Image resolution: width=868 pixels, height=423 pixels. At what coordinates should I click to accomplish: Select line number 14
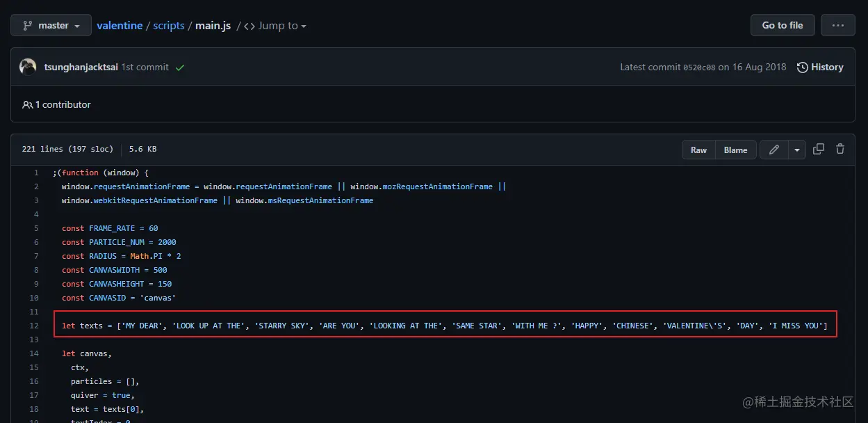(x=34, y=353)
